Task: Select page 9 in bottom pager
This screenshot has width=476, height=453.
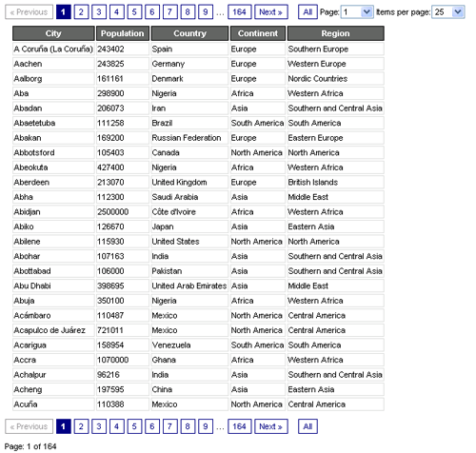Action: click(x=206, y=426)
